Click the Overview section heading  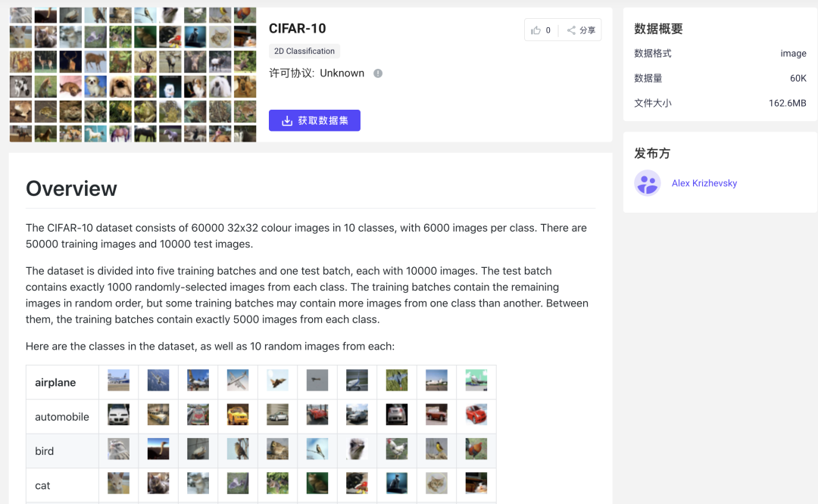(71, 188)
